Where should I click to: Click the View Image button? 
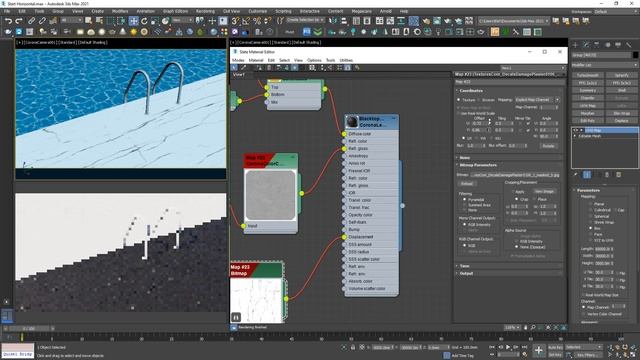(x=544, y=191)
